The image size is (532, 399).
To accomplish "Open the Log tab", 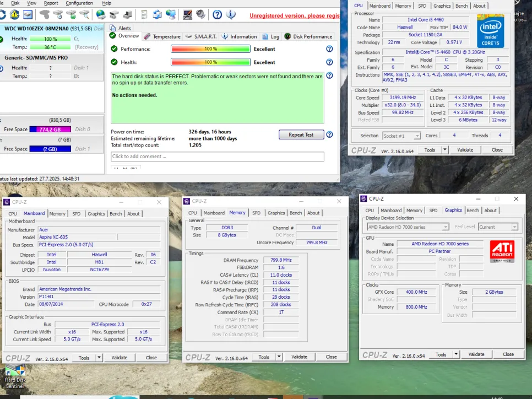I will pos(271,36).
